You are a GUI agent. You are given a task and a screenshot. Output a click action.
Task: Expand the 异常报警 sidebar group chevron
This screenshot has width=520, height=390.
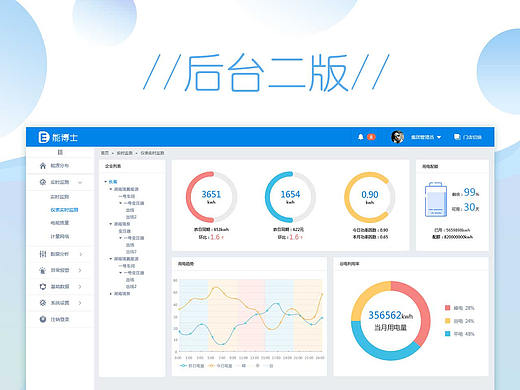pyautogui.click(x=80, y=270)
